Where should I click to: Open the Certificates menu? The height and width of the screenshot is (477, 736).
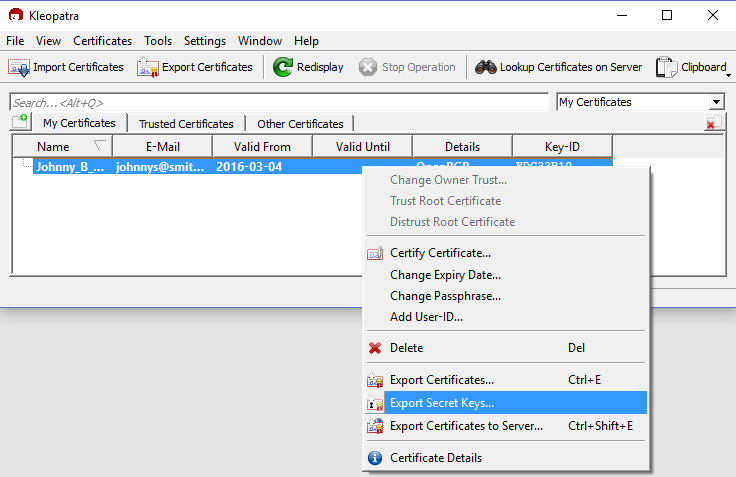tap(102, 41)
